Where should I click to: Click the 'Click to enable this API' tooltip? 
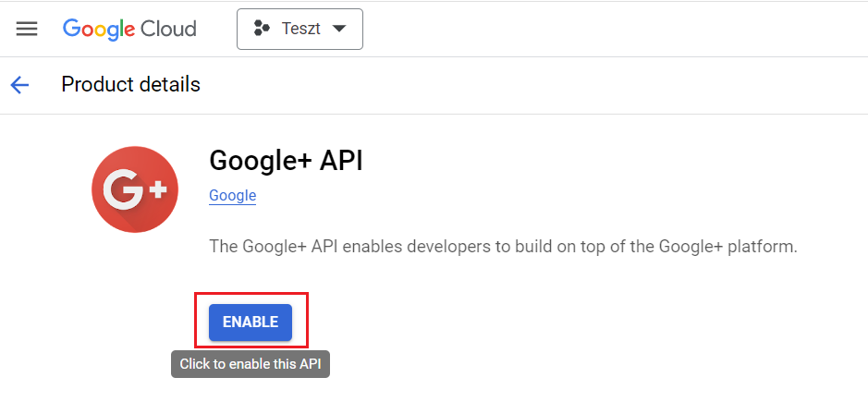pyautogui.click(x=251, y=364)
